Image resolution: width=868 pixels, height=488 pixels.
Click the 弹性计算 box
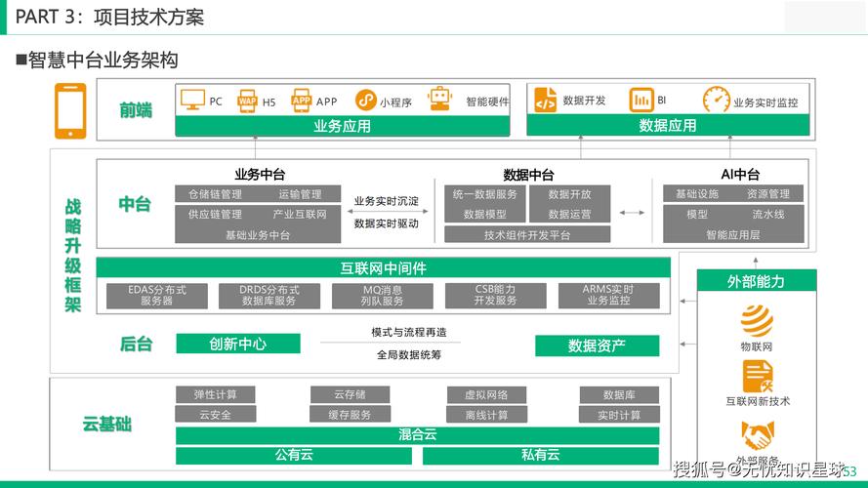pyautogui.click(x=216, y=394)
